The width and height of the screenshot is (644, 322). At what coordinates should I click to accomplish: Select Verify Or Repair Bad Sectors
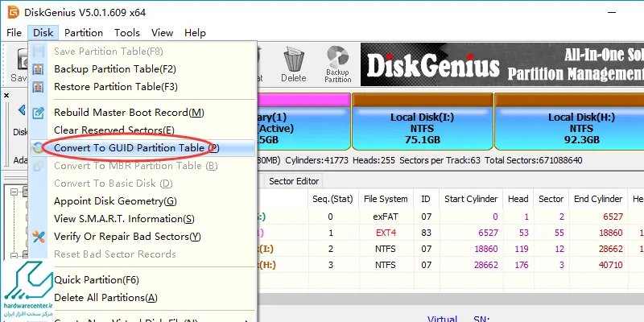pos(142,237)
